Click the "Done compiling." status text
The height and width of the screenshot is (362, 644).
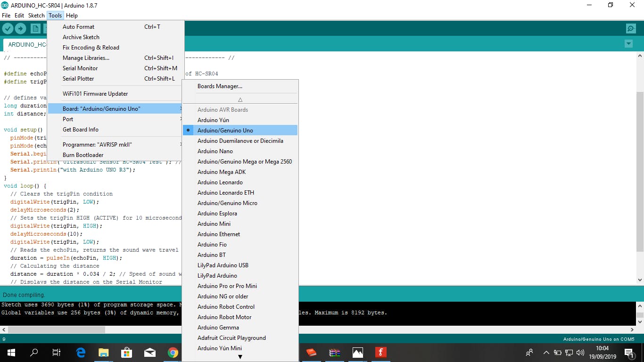coord(24,295)
